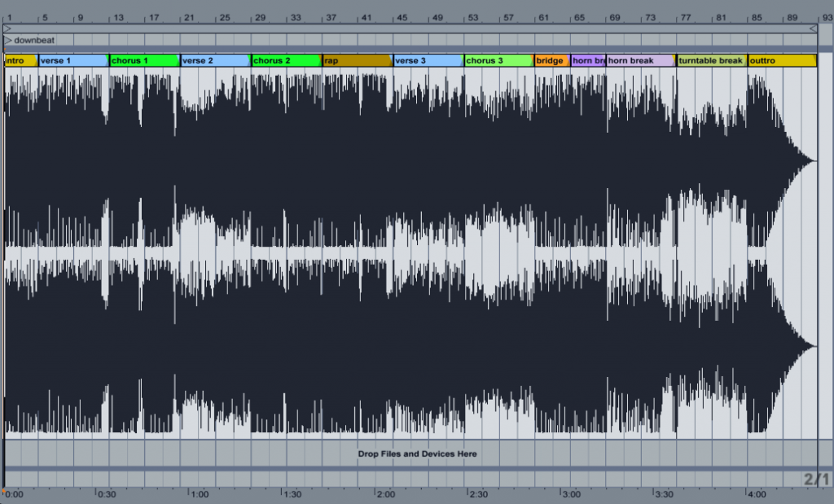The image size is (834, 504).
Task: Select the rap clip
Action: click(x=358, y=60)
